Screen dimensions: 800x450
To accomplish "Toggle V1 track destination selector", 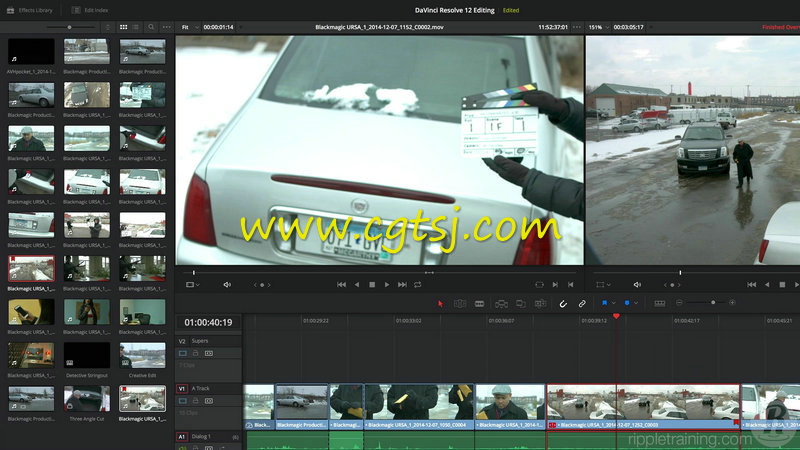I will [x=182, y=388].
